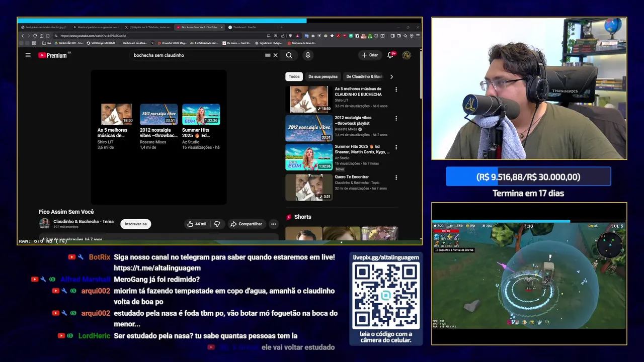Click the livepix.gg/altalinguagem label
The image size is (644, 362).
point(386,257)
